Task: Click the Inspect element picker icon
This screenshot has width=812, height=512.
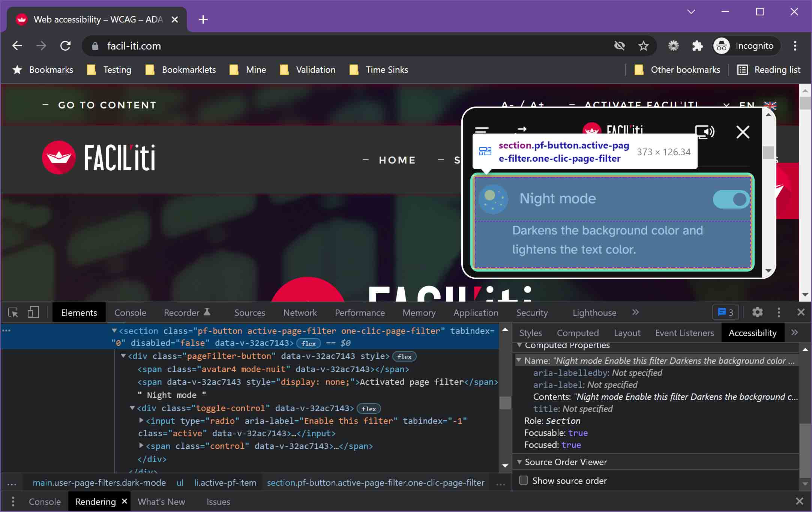Action: click(13, 312)
